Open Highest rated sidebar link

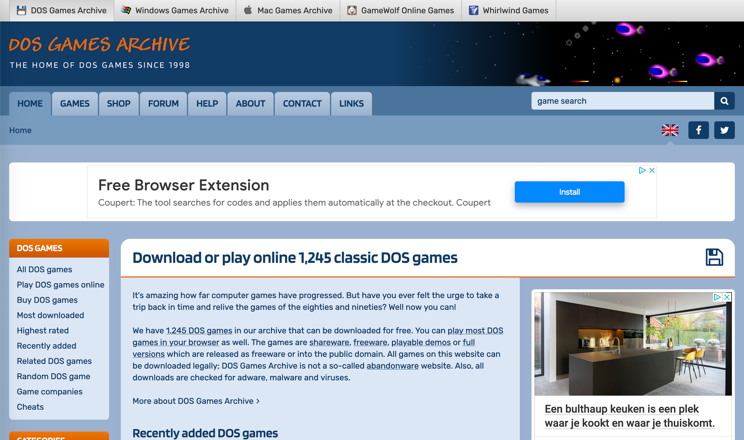click(x=43, y=330)
